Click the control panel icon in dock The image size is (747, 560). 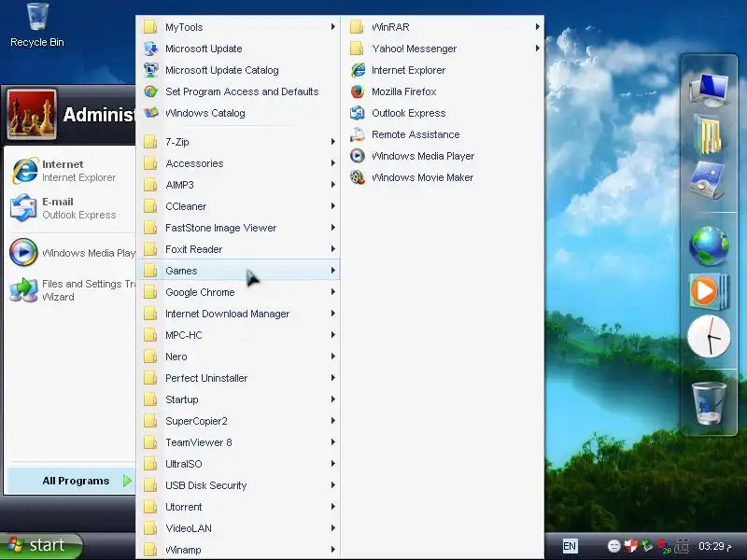708,180
